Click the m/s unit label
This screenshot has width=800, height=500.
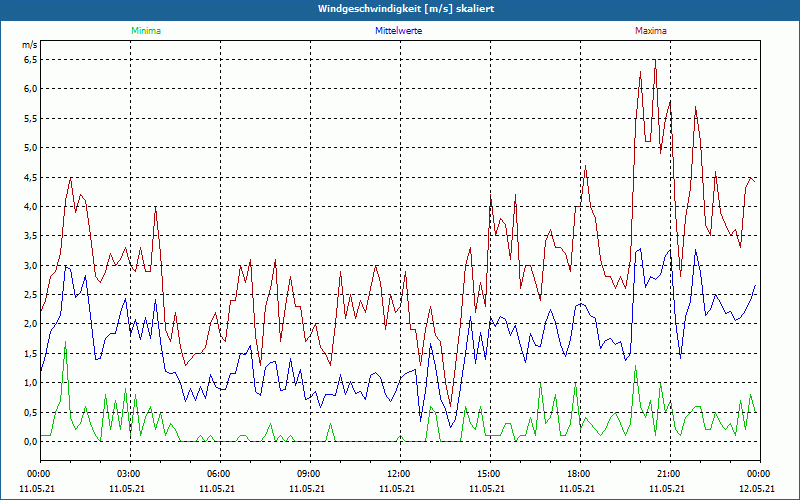tap(30, 45)
